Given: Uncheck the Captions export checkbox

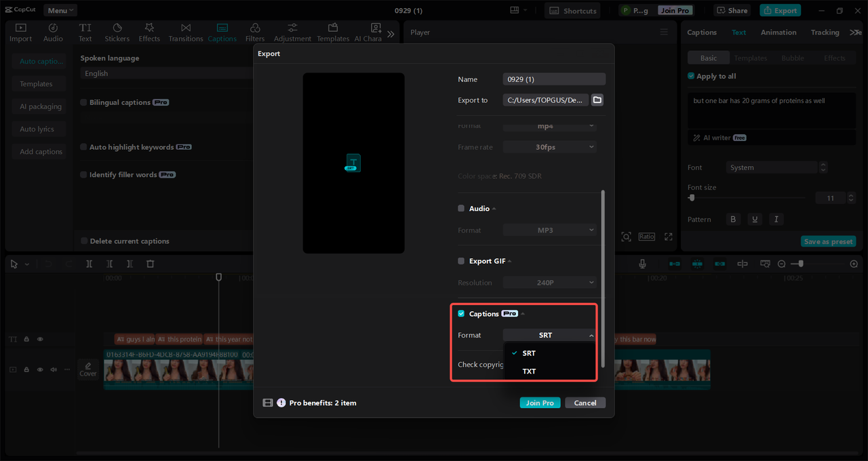Looking at the screenshot, I should 461,314.
